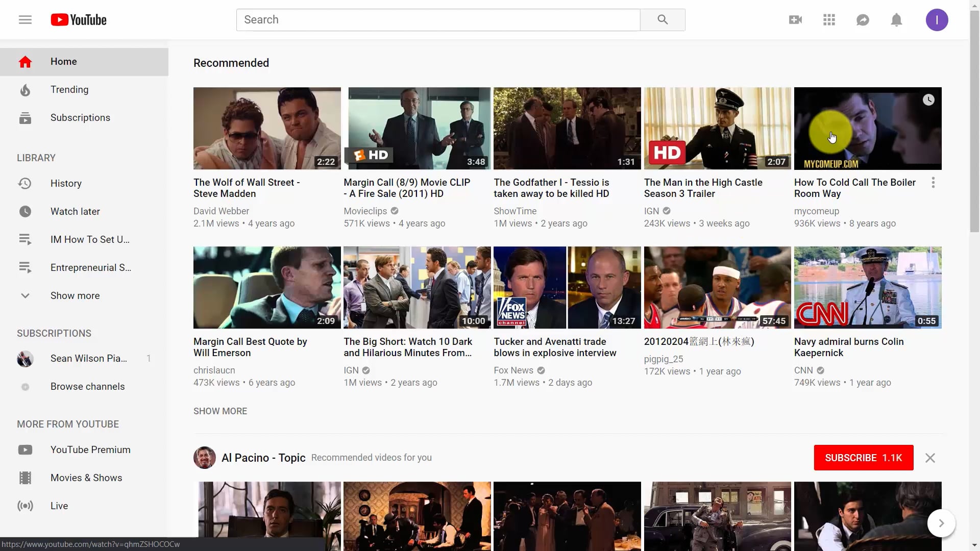Click the Search input field
The image size is (980, 551).
pos(438,20)
